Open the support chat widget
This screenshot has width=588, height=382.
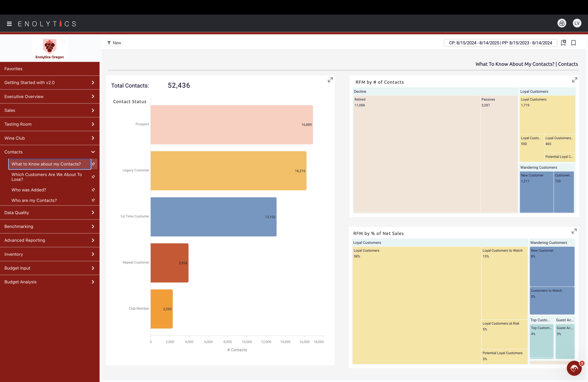pos(574,368)
